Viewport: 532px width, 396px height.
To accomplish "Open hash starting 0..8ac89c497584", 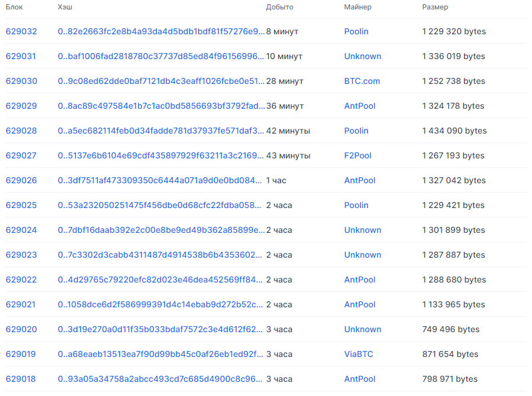I will [161, 106].
